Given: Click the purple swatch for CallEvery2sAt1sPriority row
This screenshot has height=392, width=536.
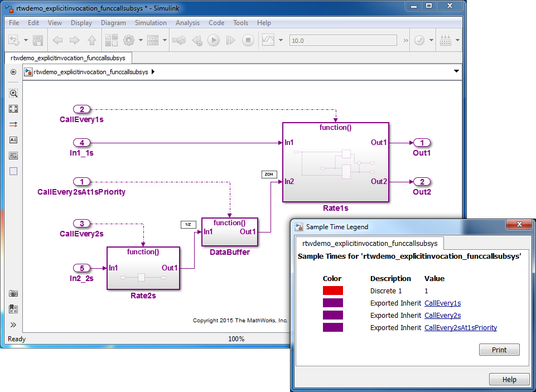Looking at the screenshot, I should click(x=333, y=328).
